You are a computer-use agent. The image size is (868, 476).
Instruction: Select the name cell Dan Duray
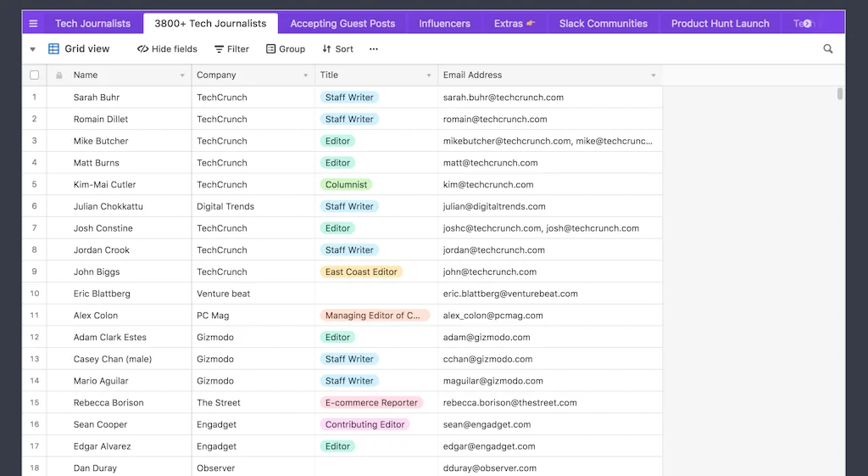point(119,468)
